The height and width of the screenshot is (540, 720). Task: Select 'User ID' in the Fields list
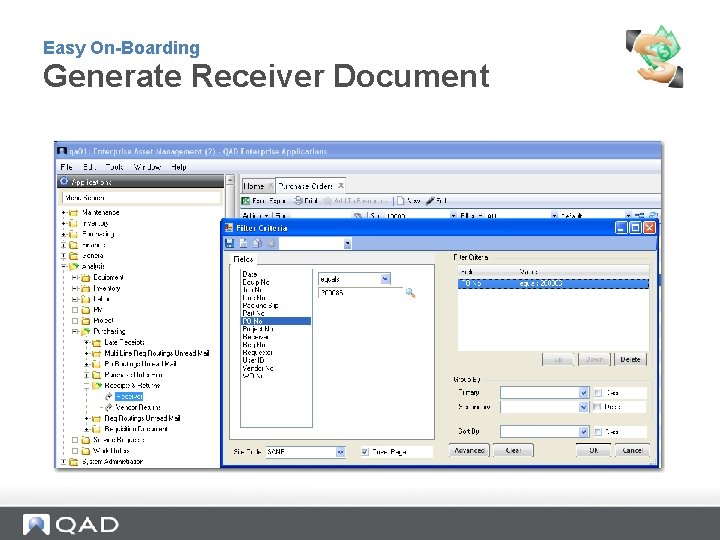253,360
